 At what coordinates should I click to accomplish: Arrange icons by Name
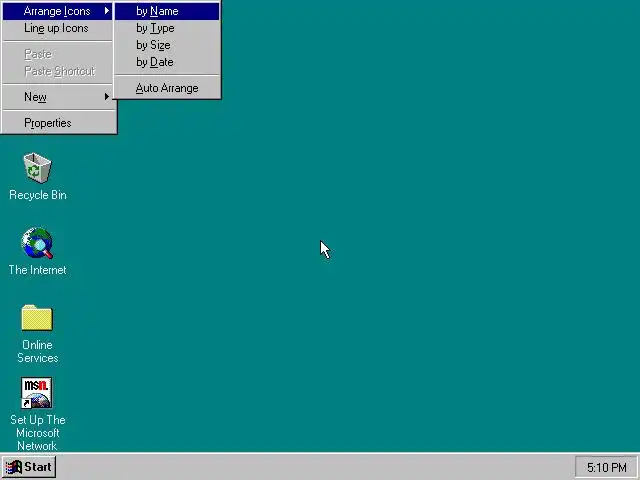pos(167,11)
